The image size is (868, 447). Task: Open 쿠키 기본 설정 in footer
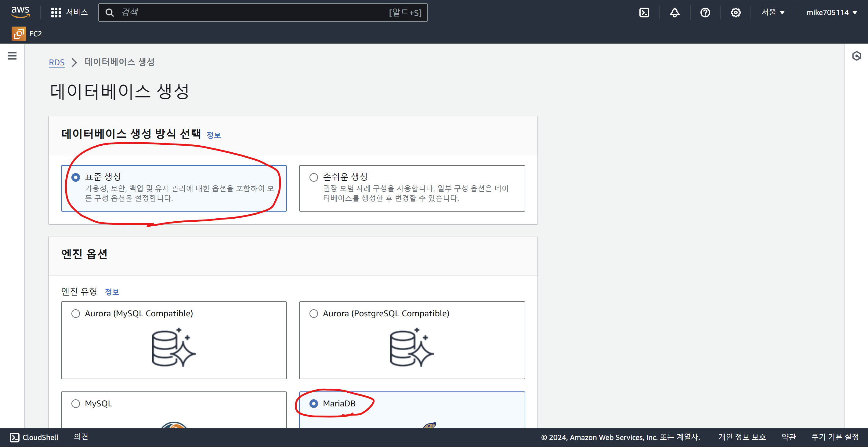click(x=835, y=437)
